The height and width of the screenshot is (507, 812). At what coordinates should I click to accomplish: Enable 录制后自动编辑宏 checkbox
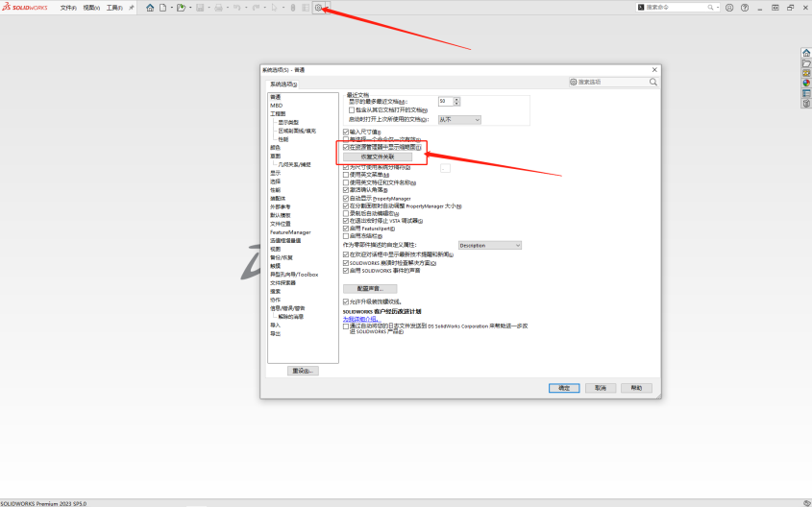346,213
